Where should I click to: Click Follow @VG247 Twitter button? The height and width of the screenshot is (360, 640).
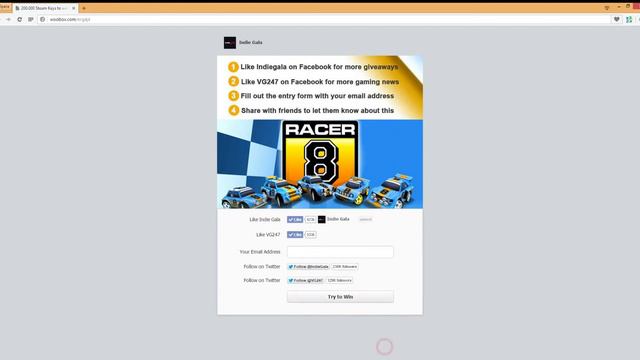click(305, 281)
